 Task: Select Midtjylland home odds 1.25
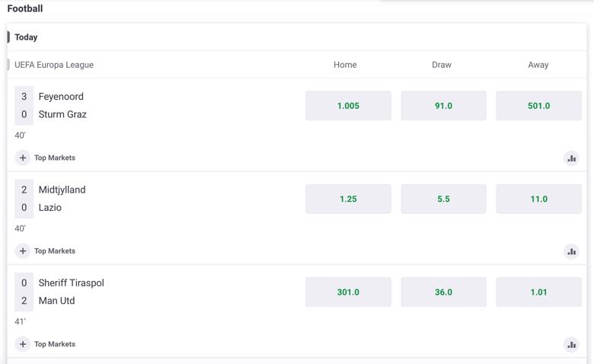[x=348, y=199]
